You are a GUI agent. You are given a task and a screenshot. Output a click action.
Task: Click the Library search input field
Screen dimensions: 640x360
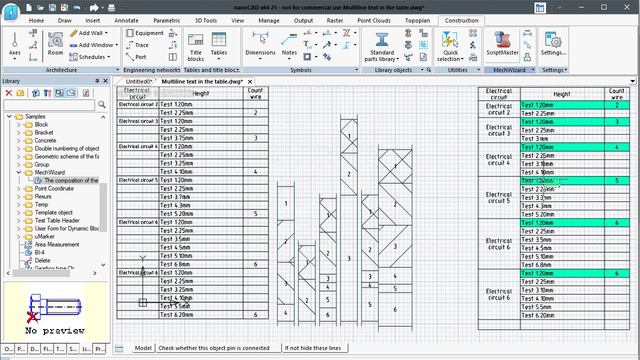pyautogui.click(x=49, y=105)
